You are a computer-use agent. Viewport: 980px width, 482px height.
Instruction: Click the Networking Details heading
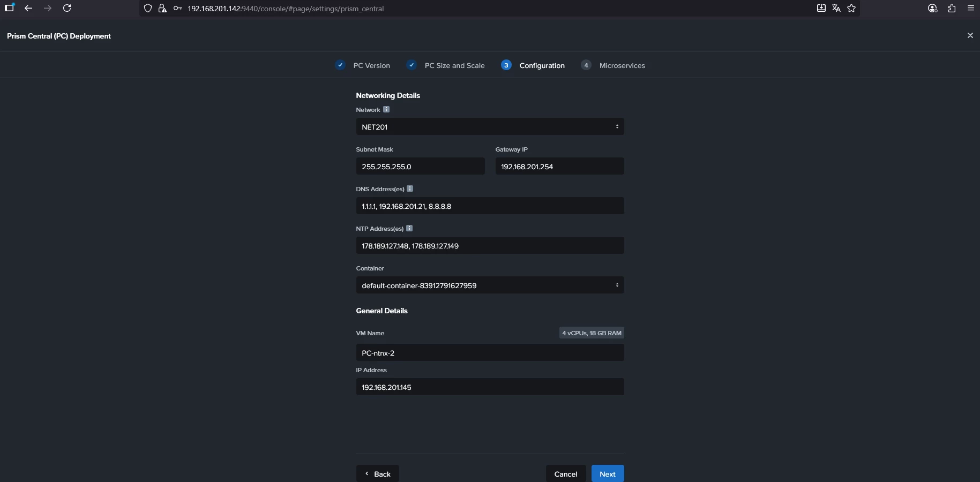pos(388,95)
